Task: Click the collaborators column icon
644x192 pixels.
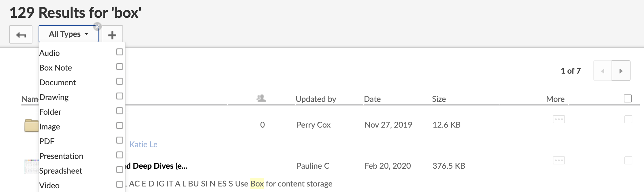Action: pyautogui.click(x=261, y=98)
